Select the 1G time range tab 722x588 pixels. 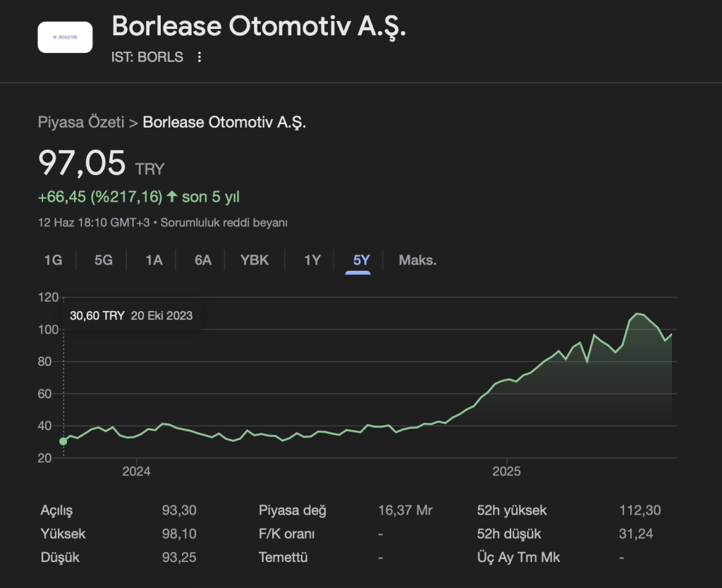tap(53, 260)
